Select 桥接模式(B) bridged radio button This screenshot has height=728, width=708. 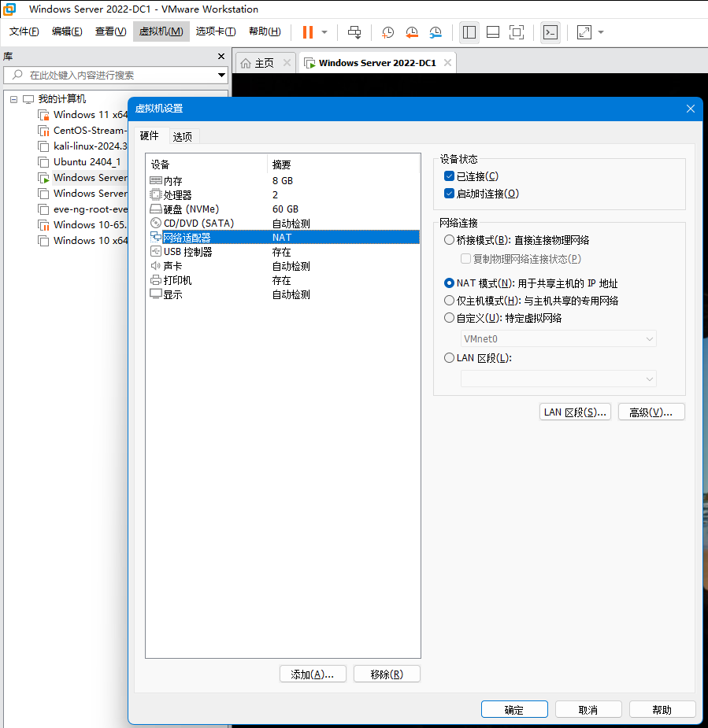[x=449, y=240]
